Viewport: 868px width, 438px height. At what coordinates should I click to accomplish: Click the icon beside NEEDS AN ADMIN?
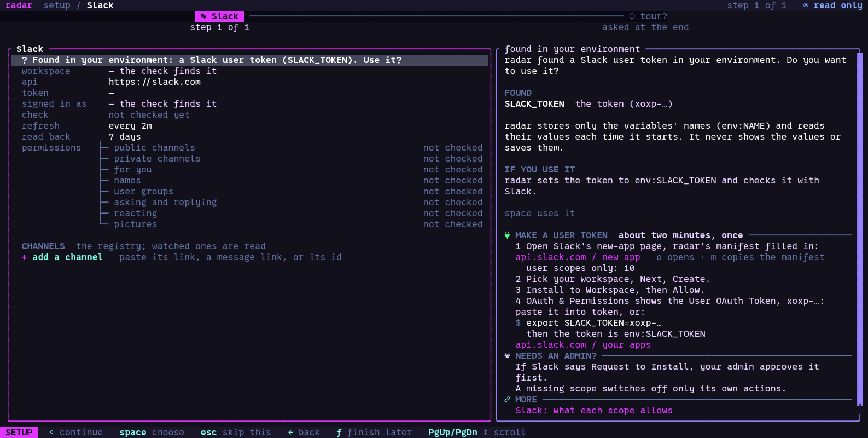508,356
